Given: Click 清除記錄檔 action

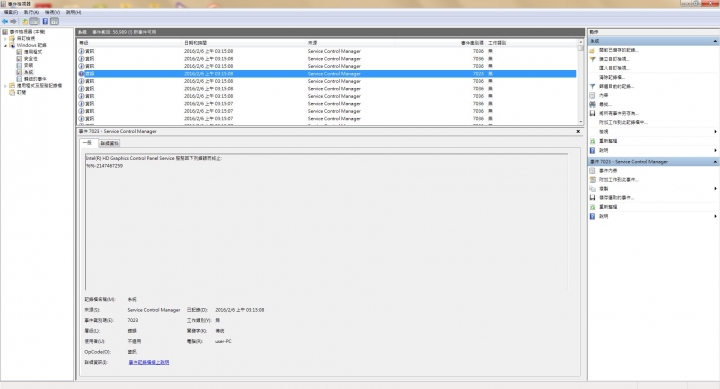Looking at the screenshot, I should 611,77.
